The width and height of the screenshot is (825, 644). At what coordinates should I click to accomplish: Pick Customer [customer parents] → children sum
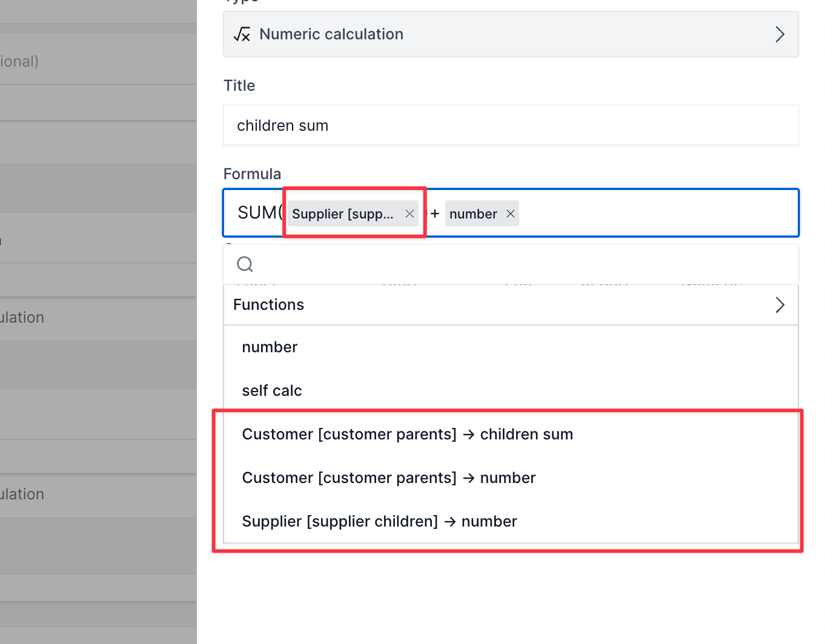[407, 435]
